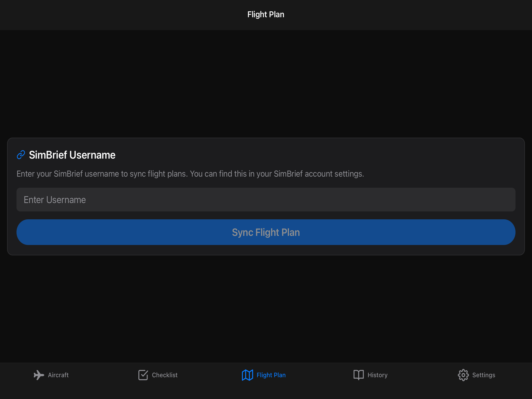Go to the Settings tab
Image resolution: width=532 pixels, height=399 pixels.
pos(477,375)
